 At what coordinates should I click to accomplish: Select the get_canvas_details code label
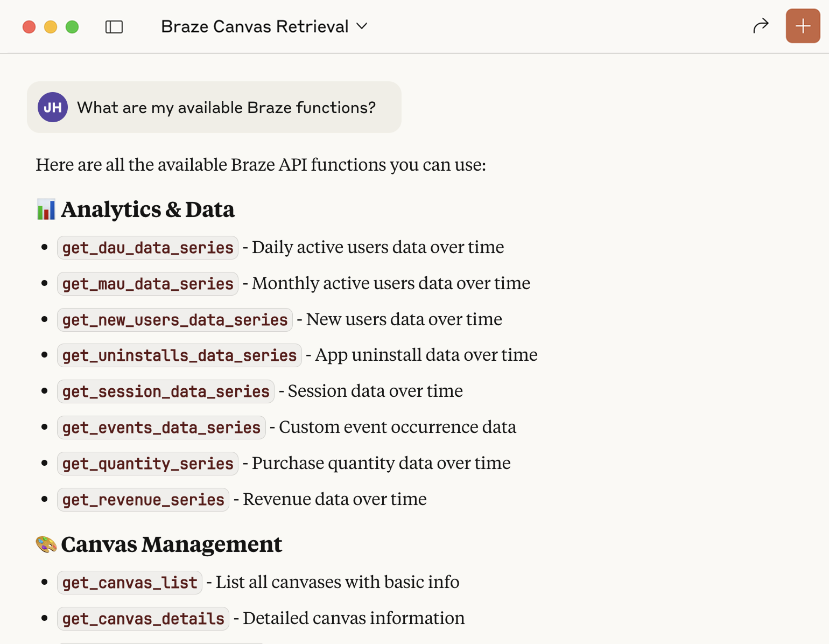click(143, 619)
